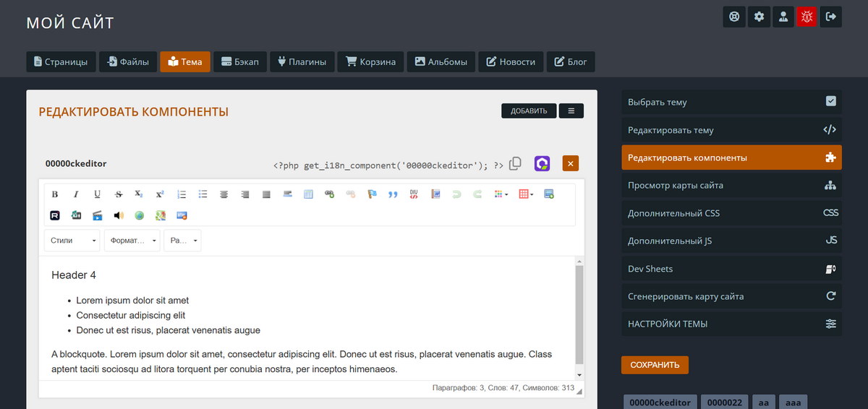Click the purple icon beside copy code
The width and height of the screenshot is (868, 409).
tap(542, 164)
